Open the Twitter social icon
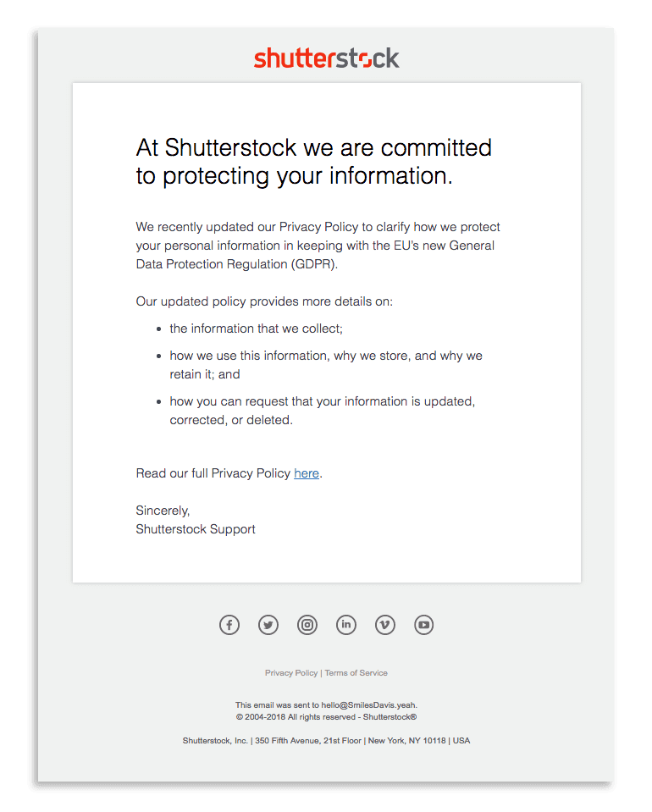Screen dimensions: 652x812 click(x=268, y=625)
